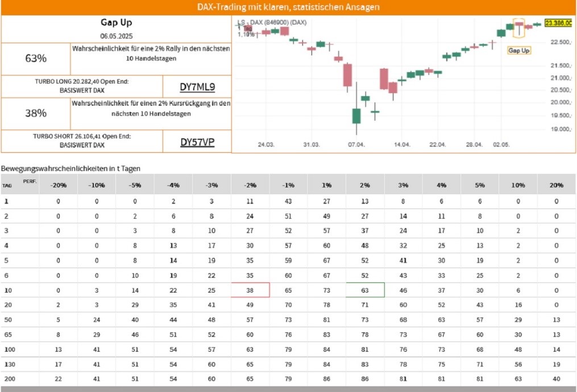Image resolution: width=577 pixels, height=392 pixels.
Task: Click the red-highlighted 38 cell in table
Action: [250, 290]
